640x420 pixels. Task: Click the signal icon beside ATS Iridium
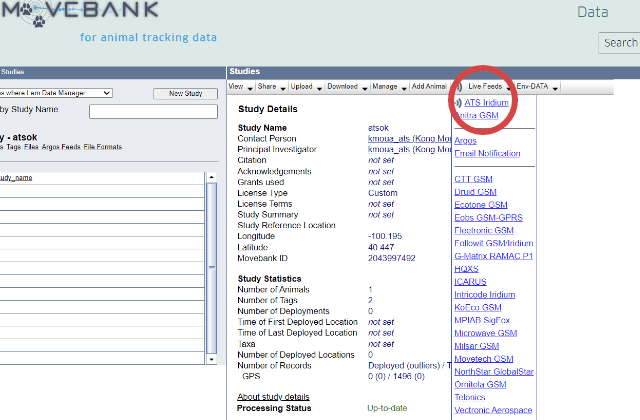(458, 103)
